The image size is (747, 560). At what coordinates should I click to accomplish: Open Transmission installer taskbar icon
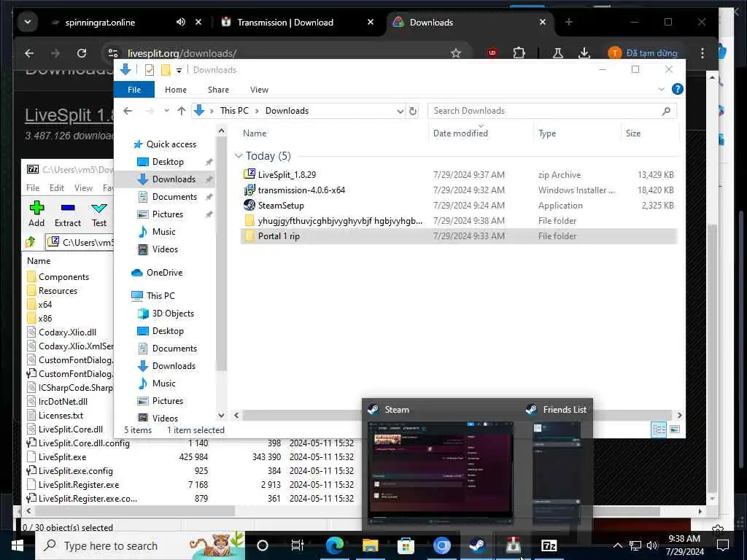[x=513, y=545]
